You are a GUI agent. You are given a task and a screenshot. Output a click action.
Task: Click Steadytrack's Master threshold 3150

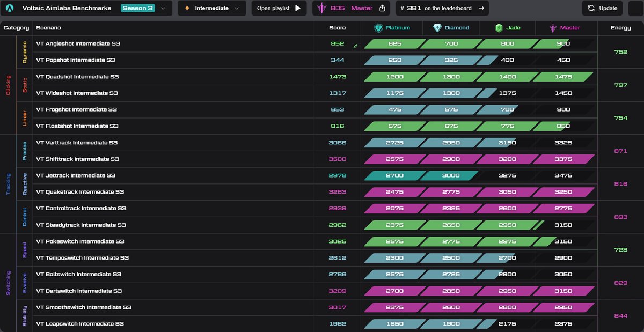coord(563,225)
